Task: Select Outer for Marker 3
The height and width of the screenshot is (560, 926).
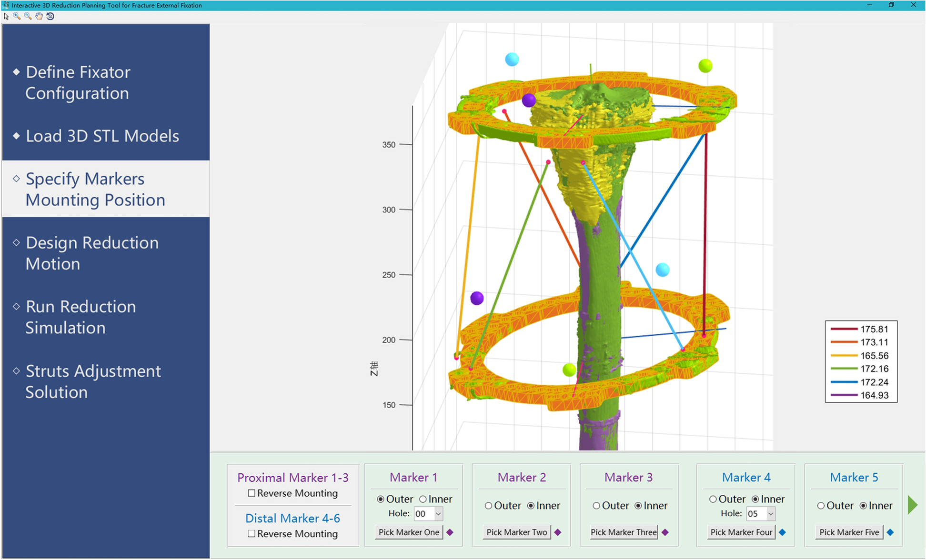Action: click(x=596, y=506)
